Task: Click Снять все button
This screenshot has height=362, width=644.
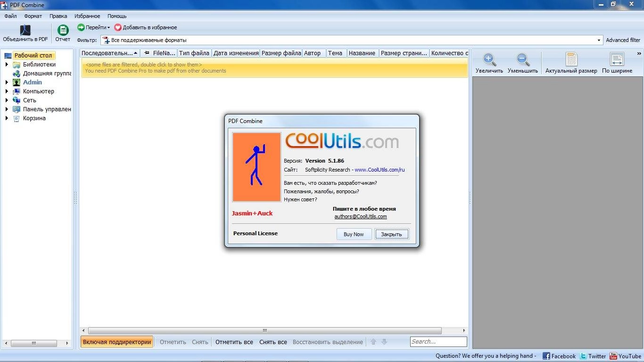Action: tap(273, 342)
